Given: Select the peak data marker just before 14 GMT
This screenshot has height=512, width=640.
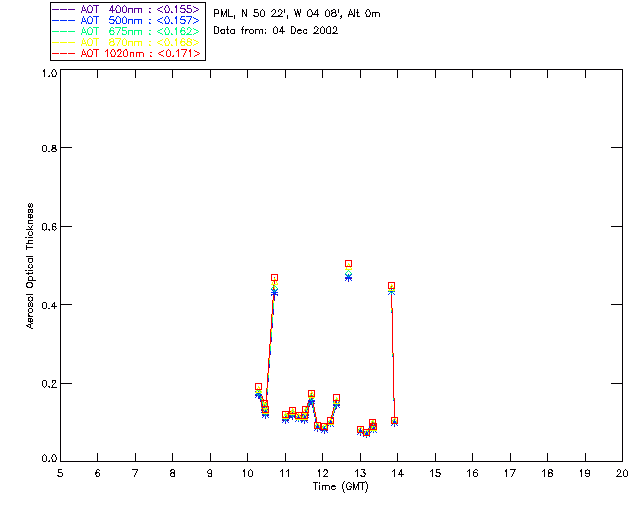Looking at the screenshot, I should [x=391, y=286].
